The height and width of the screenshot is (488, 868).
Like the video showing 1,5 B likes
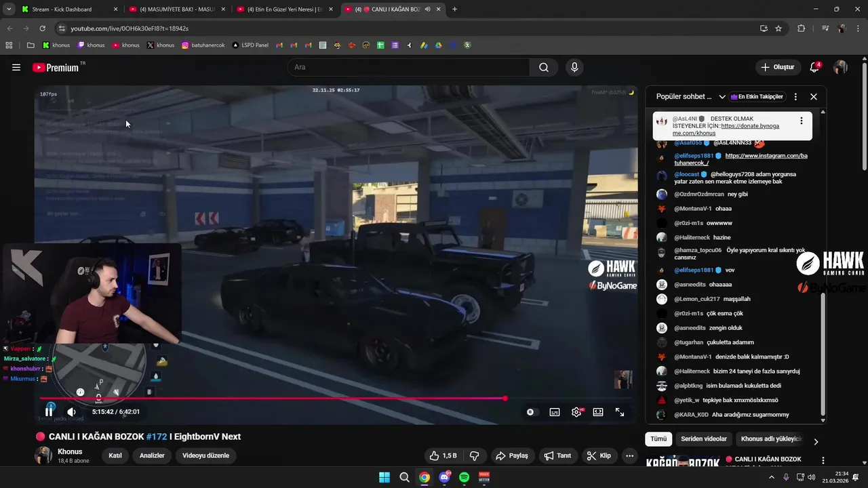(443, 455)
